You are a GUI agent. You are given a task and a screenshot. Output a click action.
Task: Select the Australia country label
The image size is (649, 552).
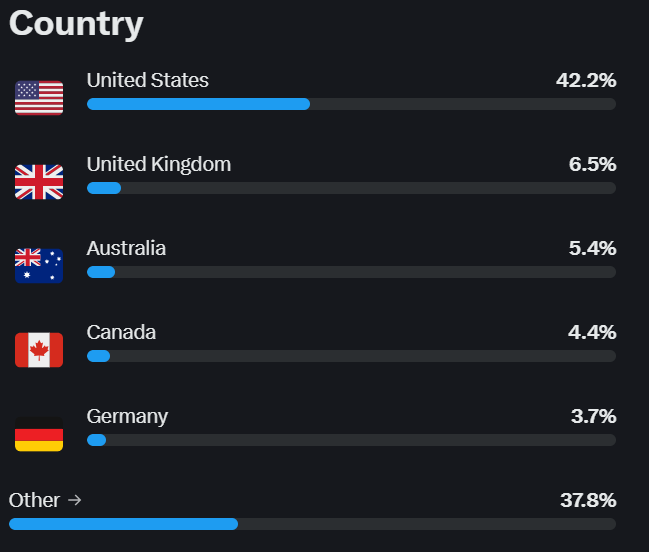[x=127, y=248]
